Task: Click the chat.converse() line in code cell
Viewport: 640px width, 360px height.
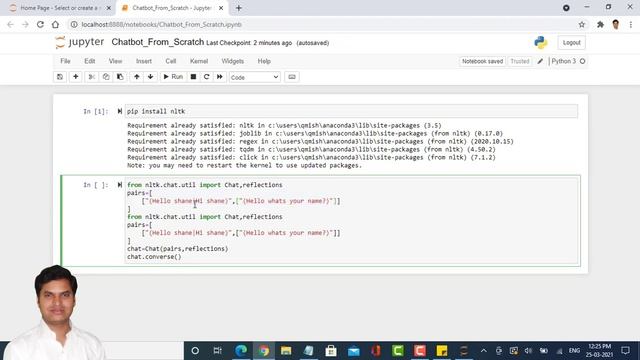Action: pos(154,257)
